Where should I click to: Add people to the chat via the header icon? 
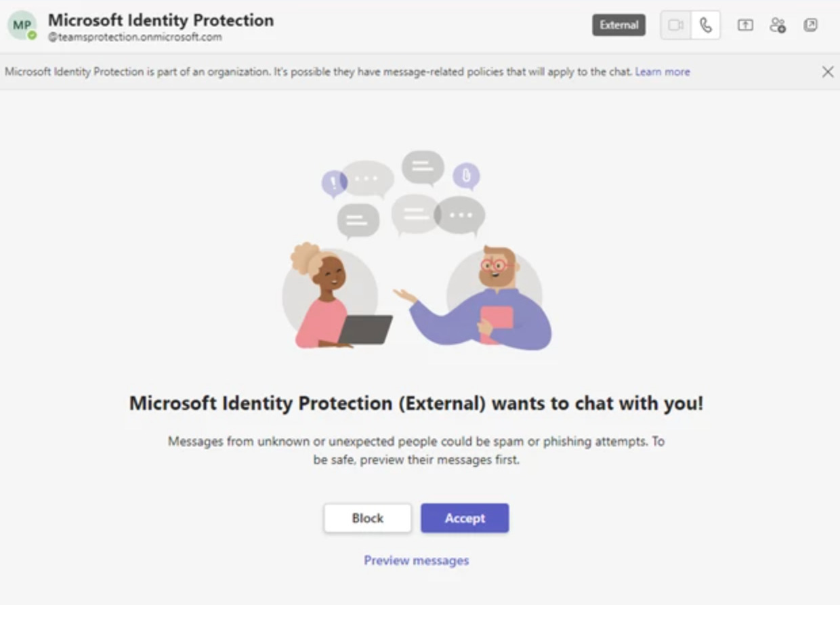click(778, 26)
